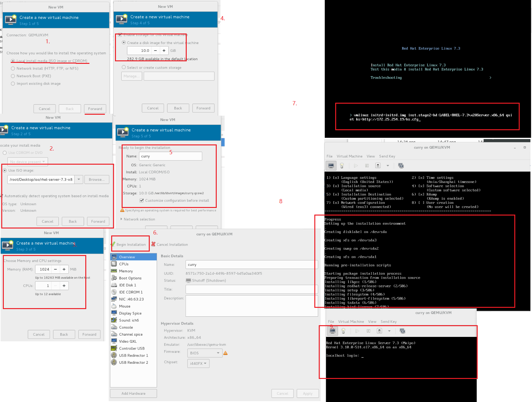532x402 pixels.
Task: Expand the Network selection section
Action: [x=121, y=219]
